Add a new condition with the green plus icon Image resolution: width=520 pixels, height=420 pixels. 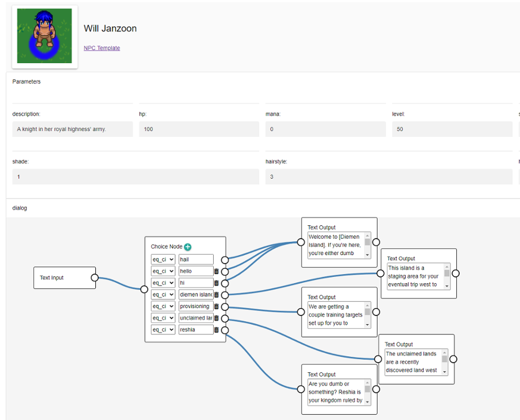click(x=187, y=246)
